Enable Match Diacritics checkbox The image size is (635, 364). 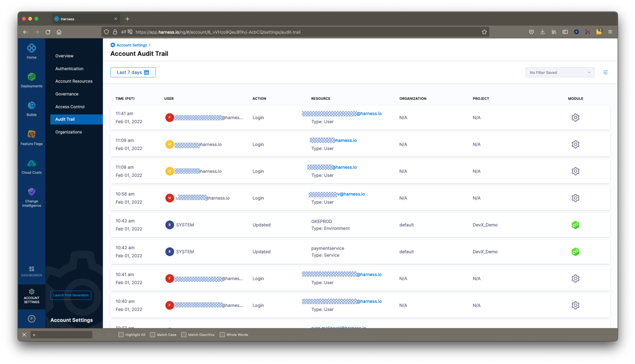click(184, 334)
